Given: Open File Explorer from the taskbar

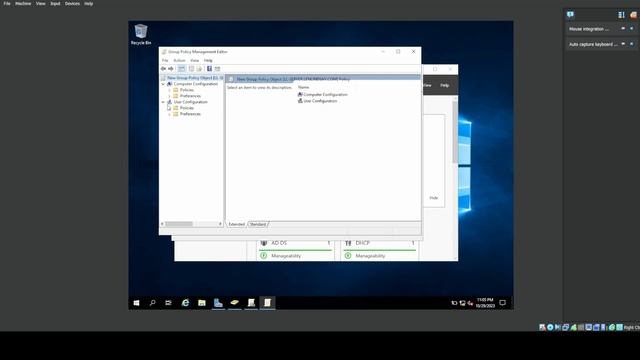Looking at the screenshot, I should pos(202,303).
